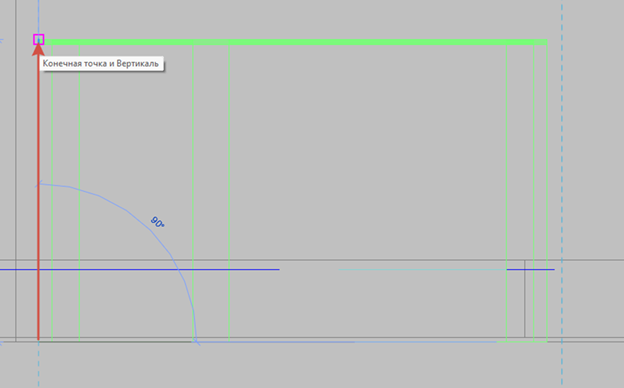The width and height of the screenshot is (624, 388).
Task: Select the long dark-blue horizontal line
Action: (139, 269)
